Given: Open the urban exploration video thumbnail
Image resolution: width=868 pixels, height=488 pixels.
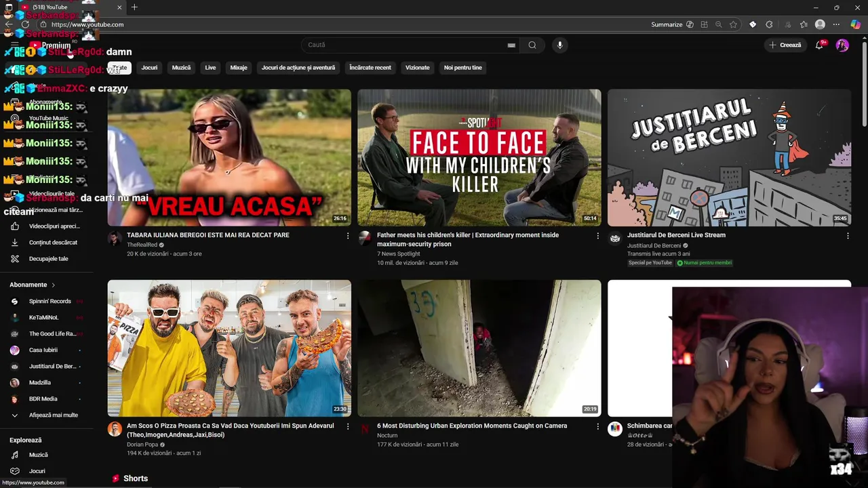Looking at the screenshot, I should (479, 348).
